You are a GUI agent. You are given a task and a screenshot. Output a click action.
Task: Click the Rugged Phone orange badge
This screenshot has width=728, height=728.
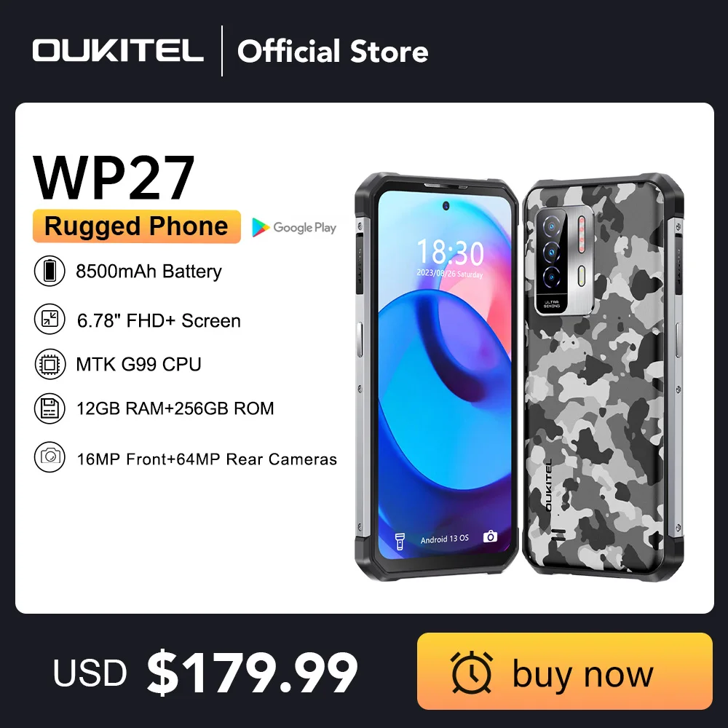click(x=137, y=226)
